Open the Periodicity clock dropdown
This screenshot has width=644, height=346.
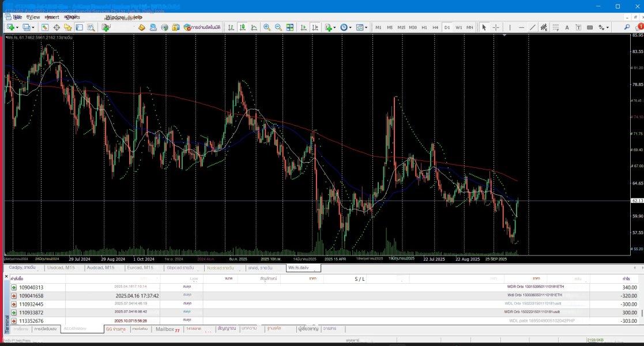point(345,27)
